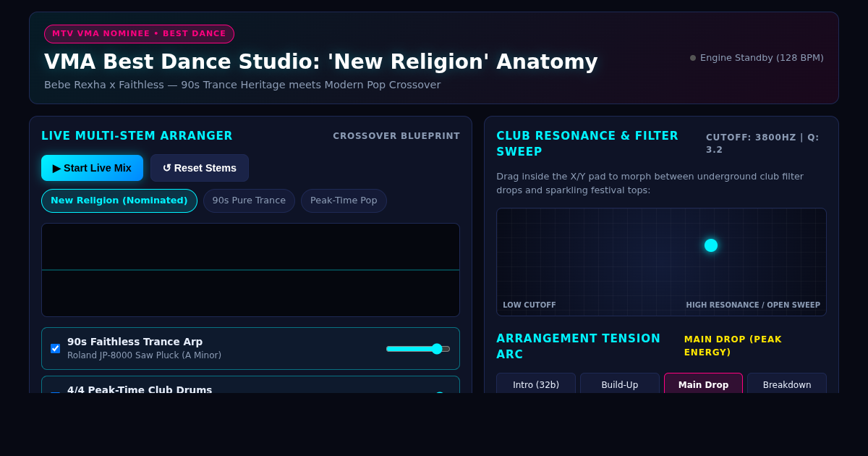Click the Roland JP-8000 Saw Pluck description
868x456 pixels.
click(x=144, y=355)
